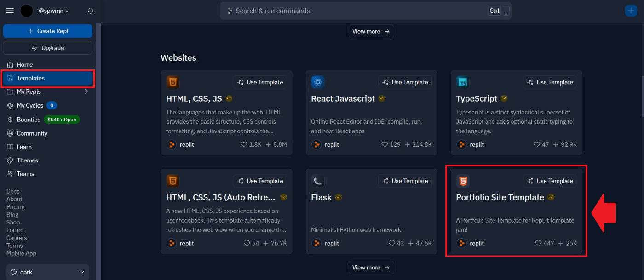Click the Search & run commands field
The width and height of the screenshot is (644, 280).
(x=366, y=11)
